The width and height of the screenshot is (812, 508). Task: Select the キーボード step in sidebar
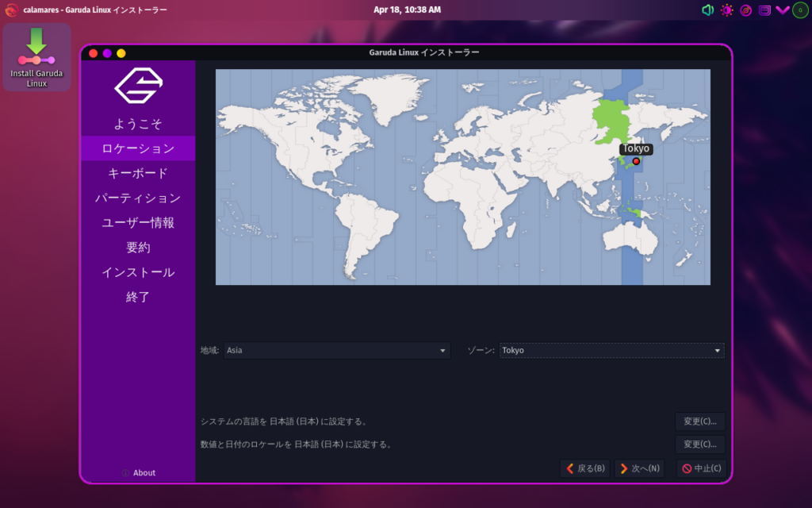click(138, 173)
